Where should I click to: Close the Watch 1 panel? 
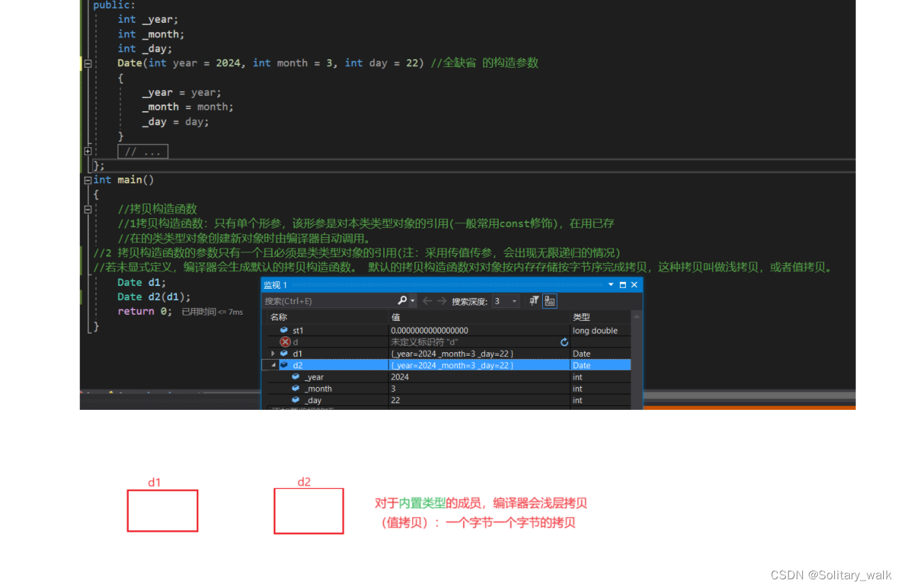pos(634,285)
